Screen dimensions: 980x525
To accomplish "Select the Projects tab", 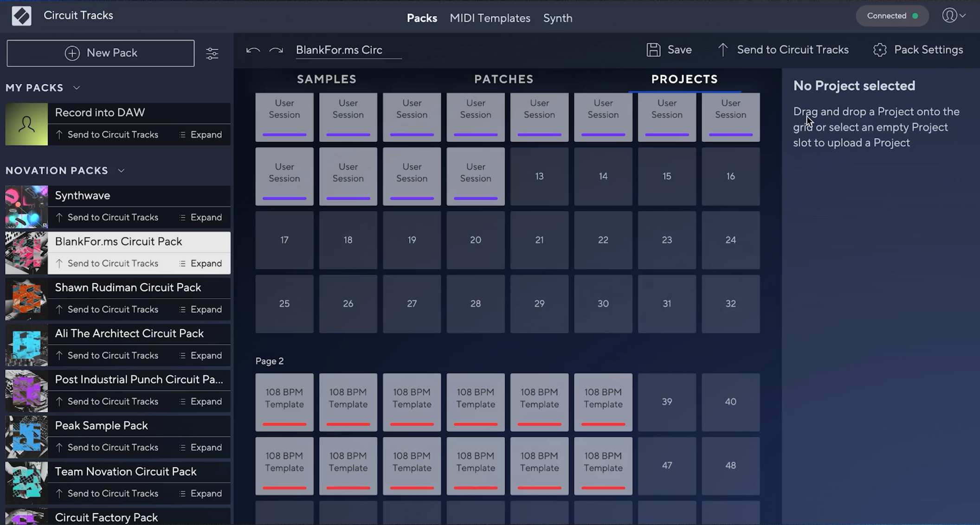I will [x=684, y=79].
